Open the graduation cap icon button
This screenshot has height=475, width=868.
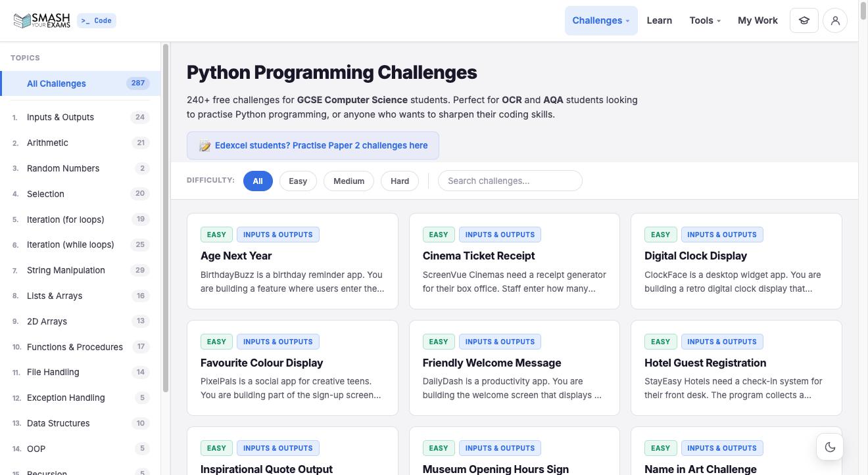804,20
